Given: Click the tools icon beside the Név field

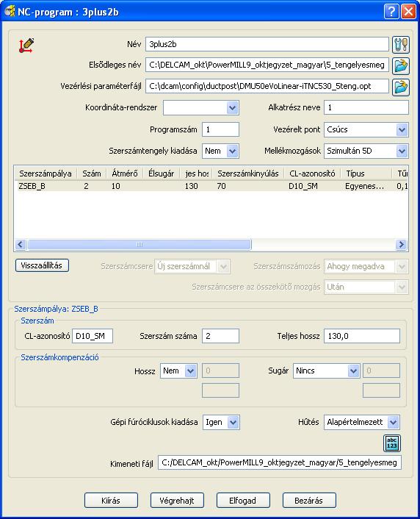Looking at the screenshot, I should (401, 45).
